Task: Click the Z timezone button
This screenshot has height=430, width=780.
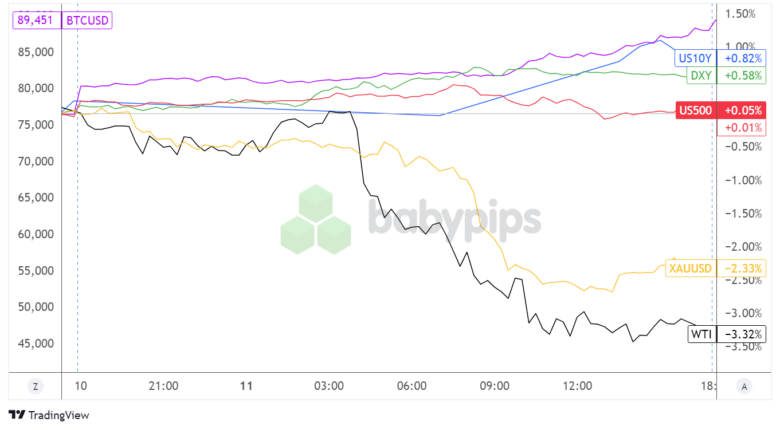Action: click(35, 386)
